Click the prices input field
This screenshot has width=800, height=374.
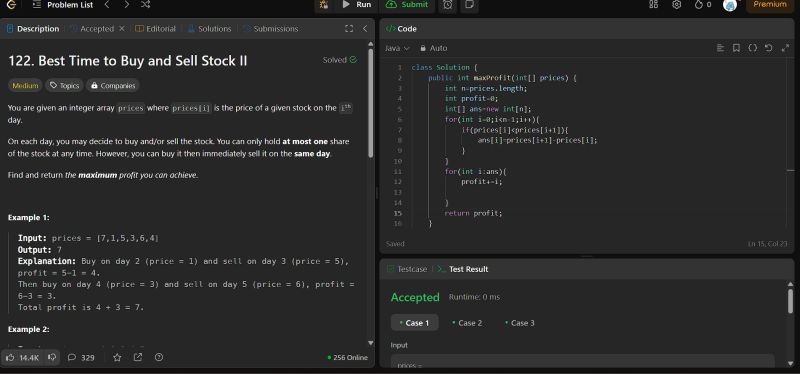(582, 361)
